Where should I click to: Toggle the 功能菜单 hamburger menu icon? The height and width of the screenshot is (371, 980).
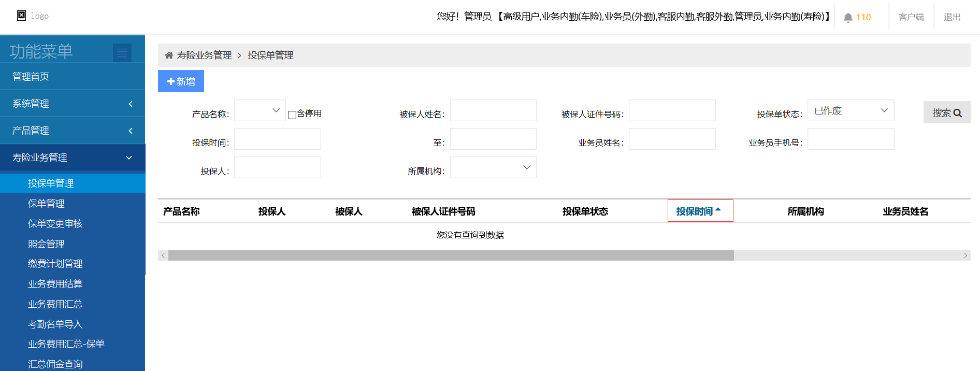coord(122,52)
